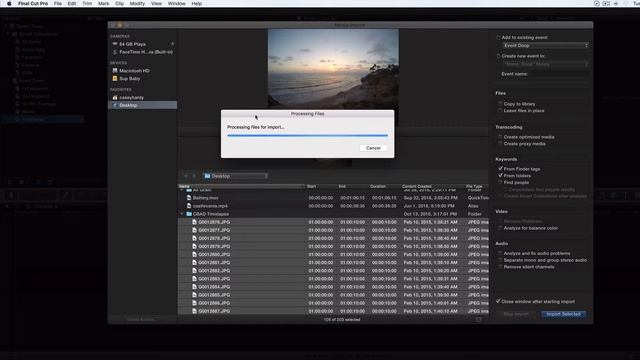
Task: Enable Separate mono and group stereo audio
Action: pos(500,260)
